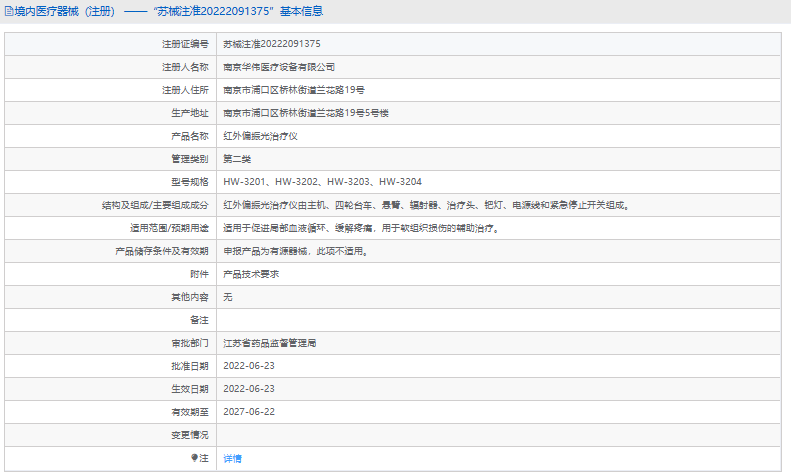
Task: Select model specs HW-3201、HW-3202 text
Action: (322, 182)
